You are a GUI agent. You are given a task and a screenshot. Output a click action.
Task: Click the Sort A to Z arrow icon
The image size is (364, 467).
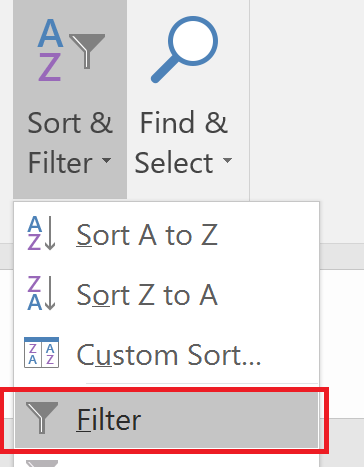[x=41, y=233]
